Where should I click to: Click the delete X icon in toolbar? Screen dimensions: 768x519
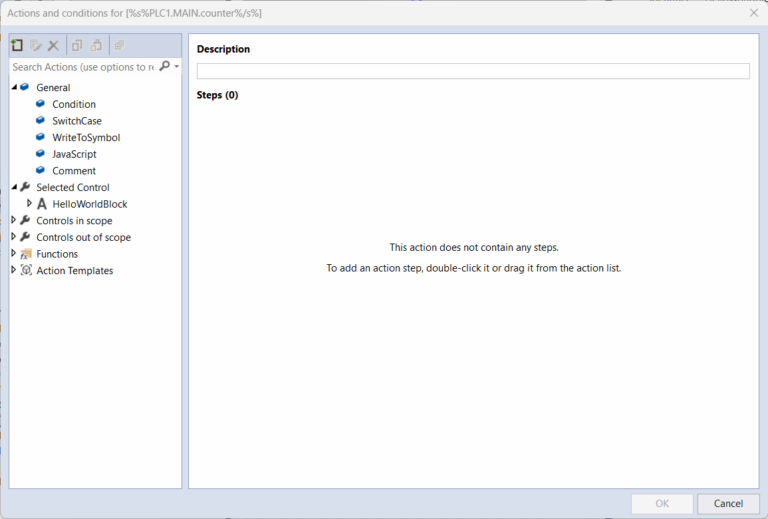point(54,46)
